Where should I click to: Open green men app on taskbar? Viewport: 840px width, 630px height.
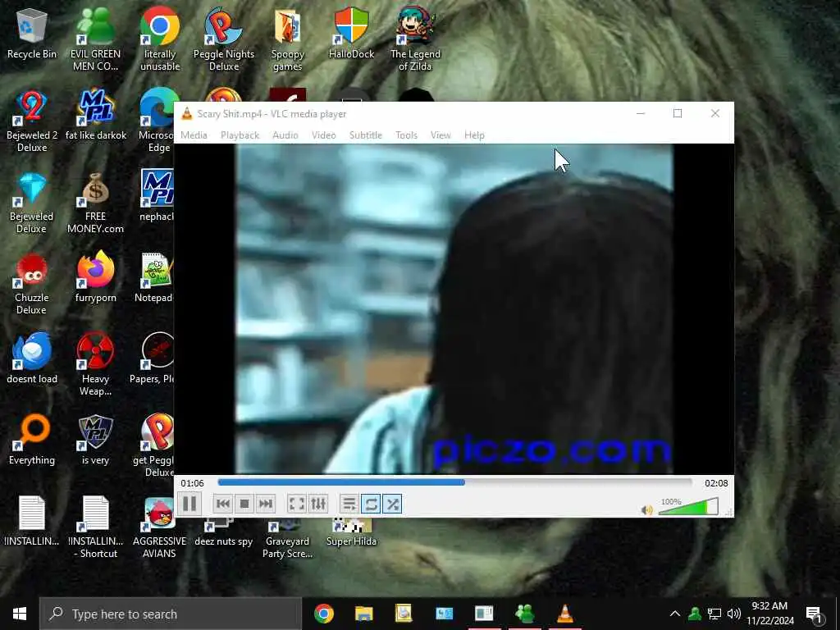(x=524, y=614)
